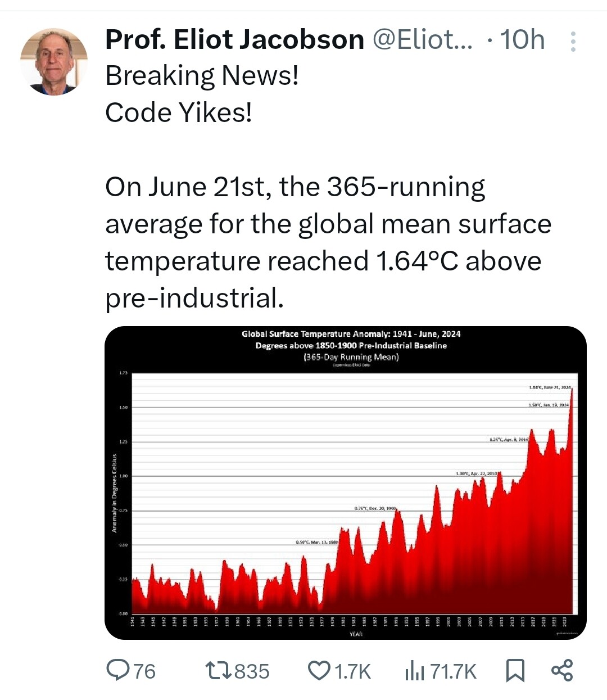This screenshot has height=700, width=607.
Task: Bookmark this post
Action: click(x=515, y=671)
